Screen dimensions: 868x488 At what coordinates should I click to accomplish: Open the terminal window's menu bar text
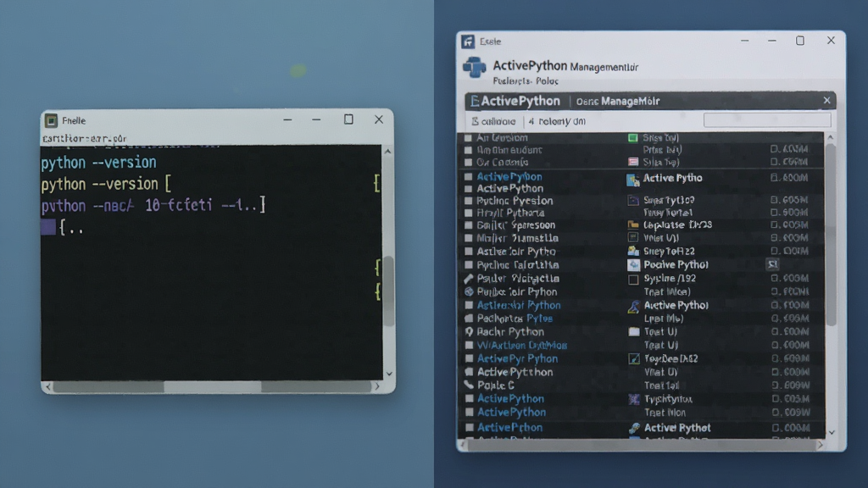coord(85,138)
